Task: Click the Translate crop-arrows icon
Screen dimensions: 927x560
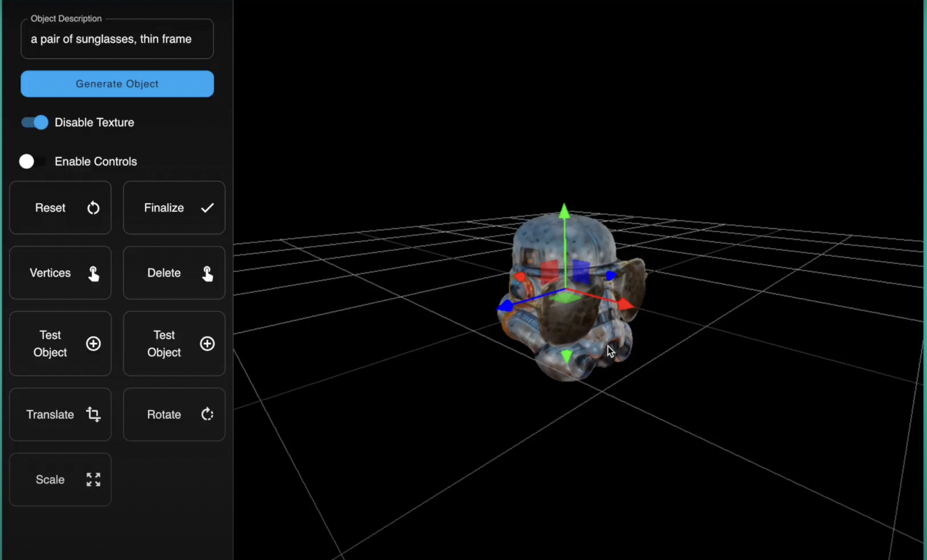Action: [93, 414]
